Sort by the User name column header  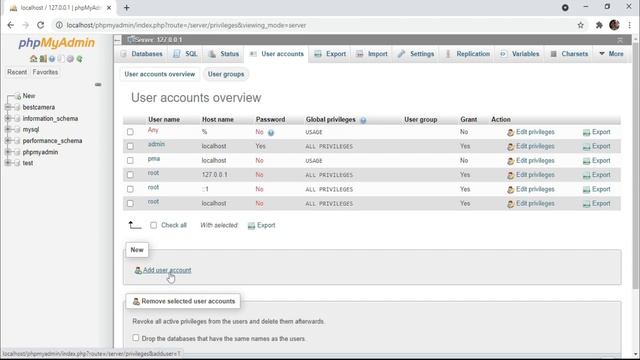[164, 120]
